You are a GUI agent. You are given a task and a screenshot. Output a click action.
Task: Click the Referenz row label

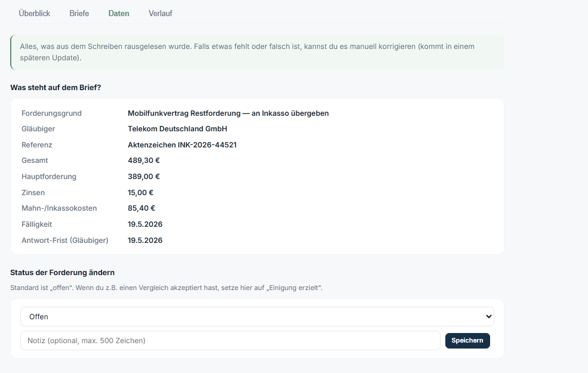37,144
